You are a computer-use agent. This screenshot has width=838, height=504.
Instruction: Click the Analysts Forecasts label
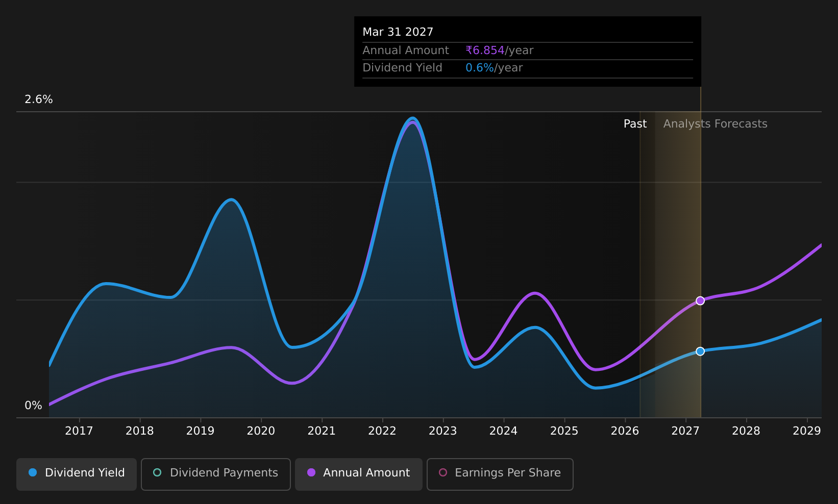(x=715, y=124)
